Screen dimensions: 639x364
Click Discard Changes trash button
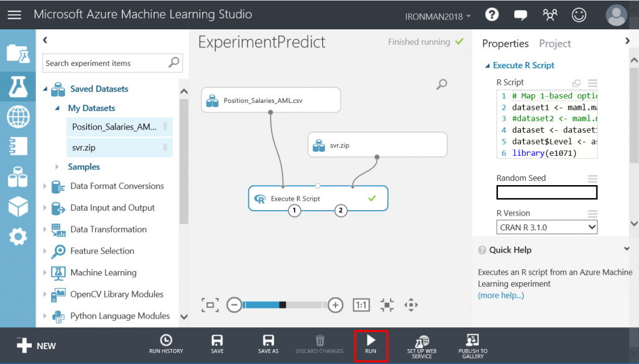tap(319, 344)
